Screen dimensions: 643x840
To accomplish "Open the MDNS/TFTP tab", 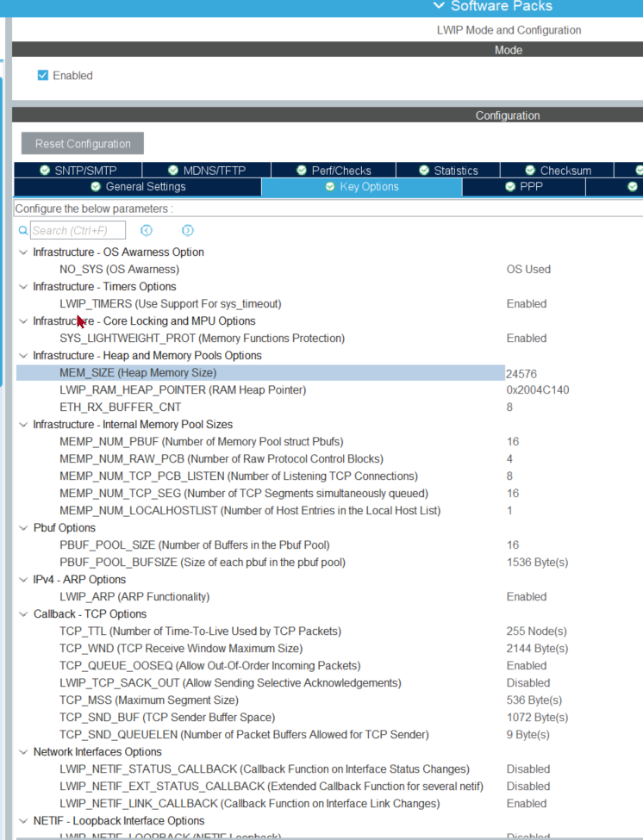I will [207, 171].
